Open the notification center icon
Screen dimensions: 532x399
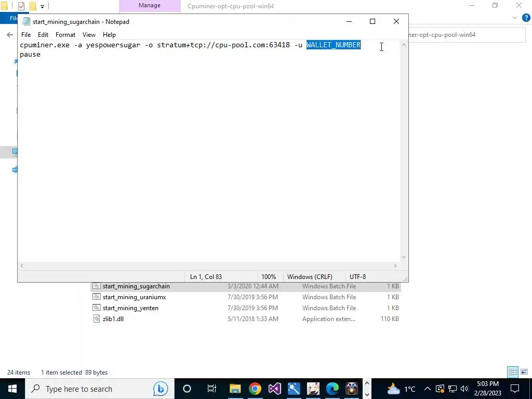pos(515,389)
